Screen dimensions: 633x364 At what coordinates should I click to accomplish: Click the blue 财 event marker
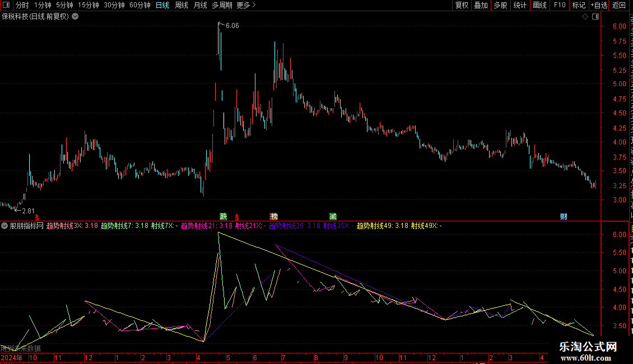coord(564,217)
